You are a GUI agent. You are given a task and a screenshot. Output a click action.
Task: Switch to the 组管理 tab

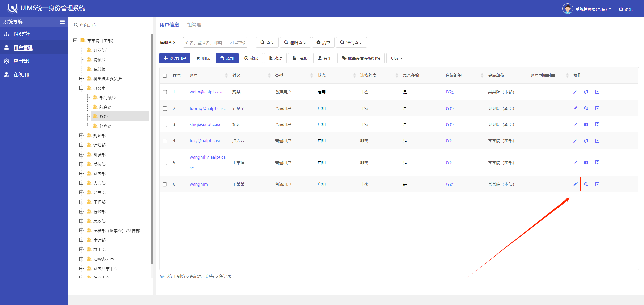tap(194, 25)
